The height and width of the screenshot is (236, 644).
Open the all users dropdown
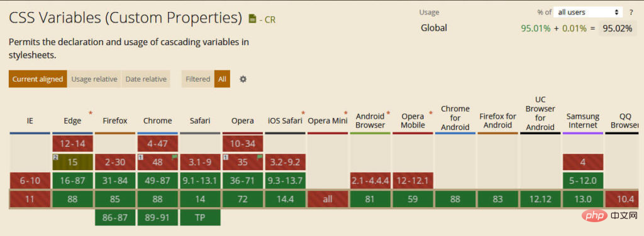588,13
